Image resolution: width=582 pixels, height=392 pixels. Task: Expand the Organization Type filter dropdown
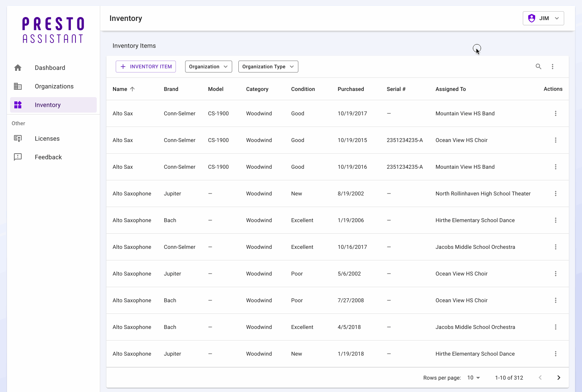click(268, 67)
